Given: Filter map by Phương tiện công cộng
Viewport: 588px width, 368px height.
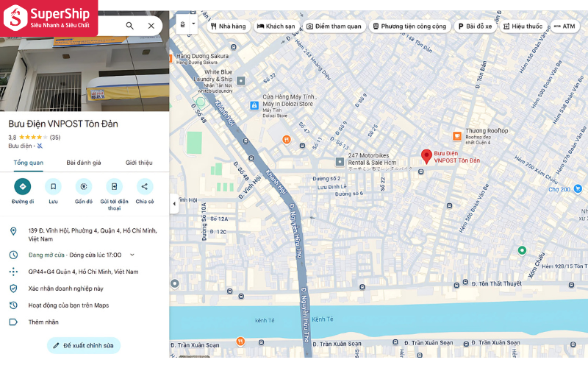Looking at the screenshot, I should pos(410,26).
